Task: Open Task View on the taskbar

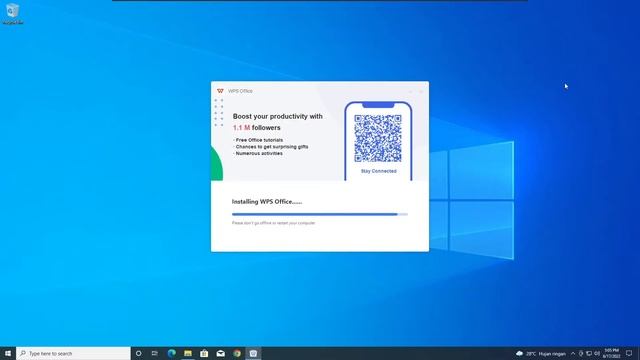Action: pyautogui.click(x=155, y=353)
